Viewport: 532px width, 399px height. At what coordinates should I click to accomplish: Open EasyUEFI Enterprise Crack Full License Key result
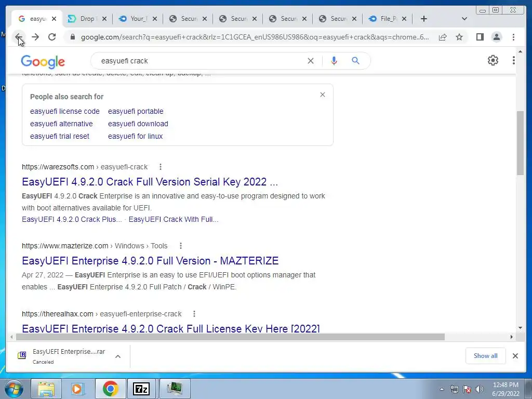click(x=171, y=328)
